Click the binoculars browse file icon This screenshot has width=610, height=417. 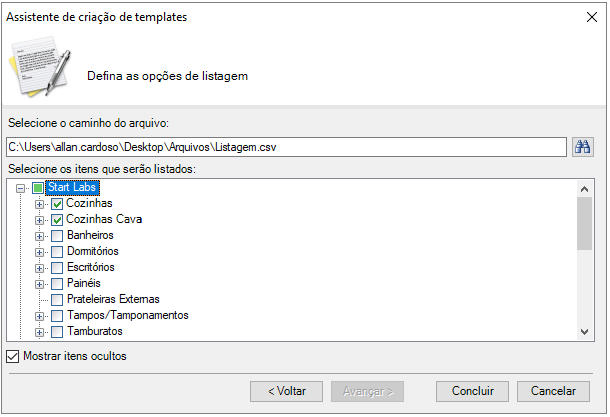click(x=582, y=147)
